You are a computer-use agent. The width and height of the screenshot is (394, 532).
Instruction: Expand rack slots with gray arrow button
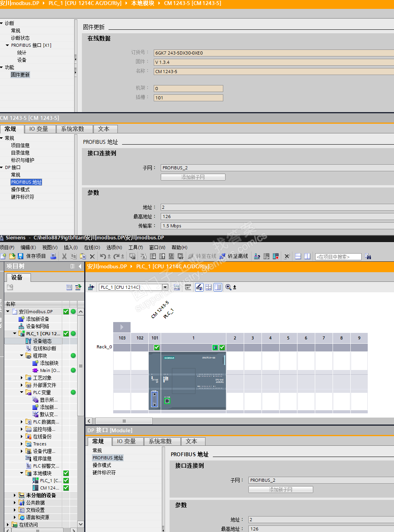[x=122, y=327]
